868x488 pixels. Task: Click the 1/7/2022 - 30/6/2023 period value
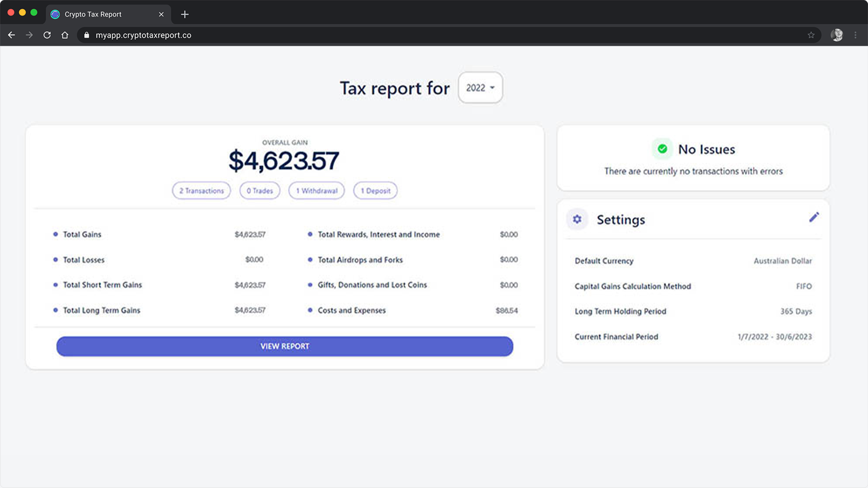pos(775,336)
